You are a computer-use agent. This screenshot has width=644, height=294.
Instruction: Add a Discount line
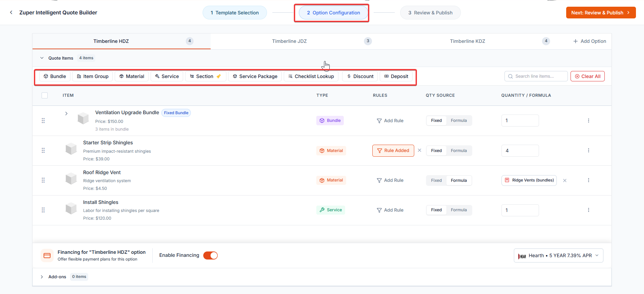tap(360, 76)
